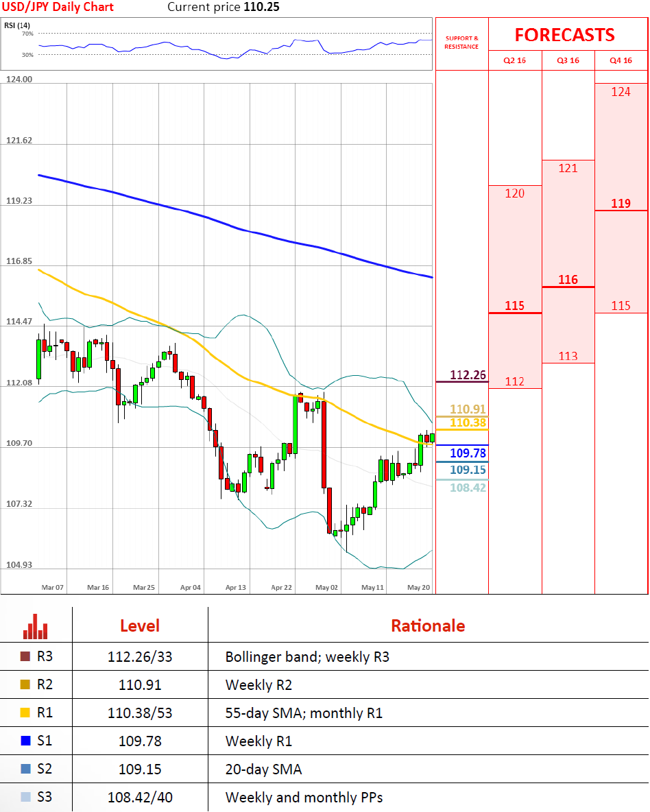Click the '109.70' price axis label

pyautogui.click(x=19, y=443)
